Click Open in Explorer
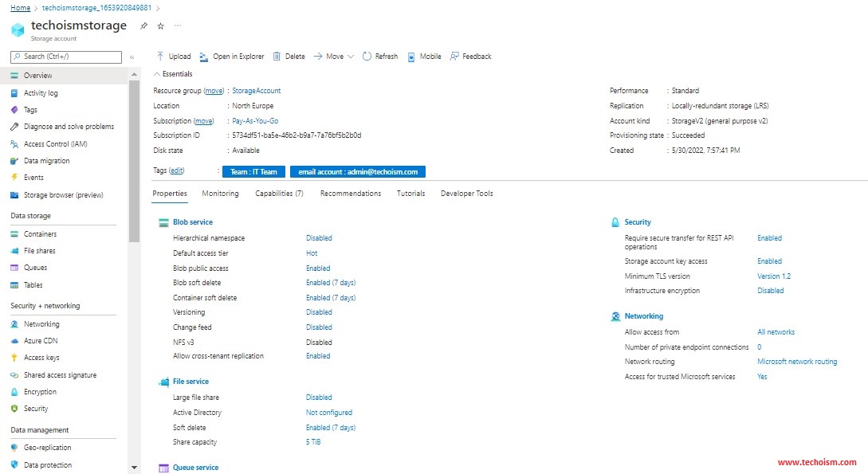The height and width of the screenshot is (474, 868). coord(232,57)
